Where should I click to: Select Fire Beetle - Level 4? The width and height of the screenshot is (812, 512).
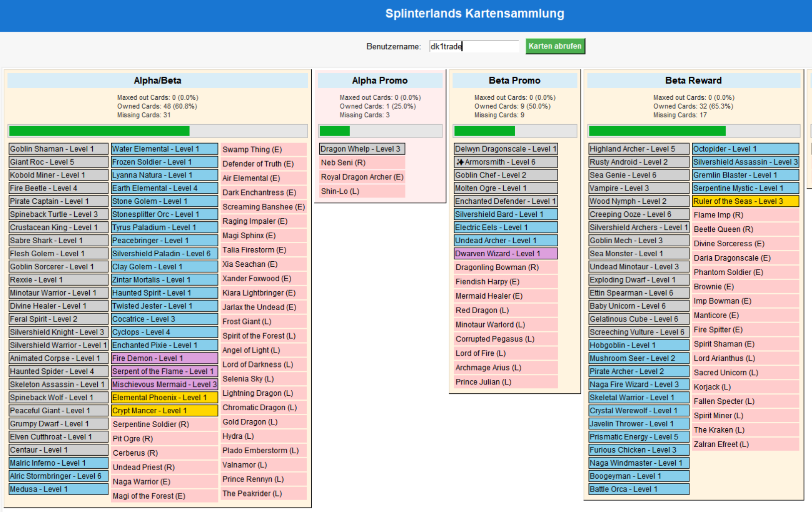pyautogui.click(x=58, y=188)
